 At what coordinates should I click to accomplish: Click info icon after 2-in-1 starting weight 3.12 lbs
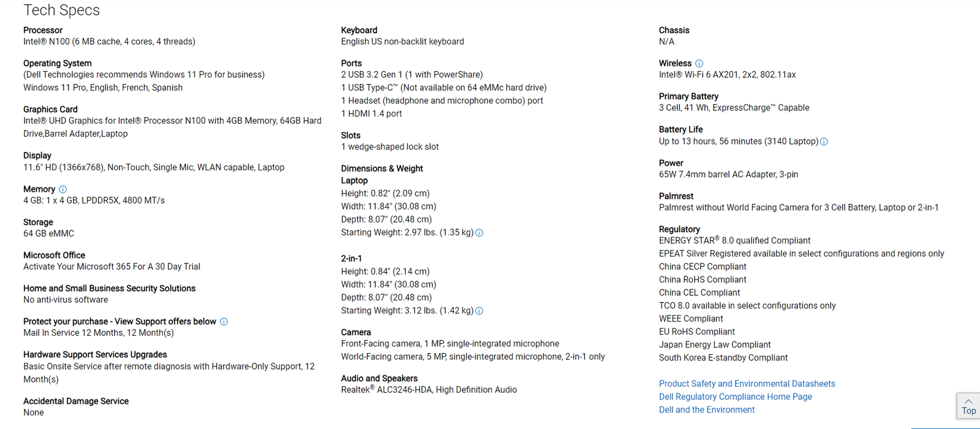[x=479, y=311]
